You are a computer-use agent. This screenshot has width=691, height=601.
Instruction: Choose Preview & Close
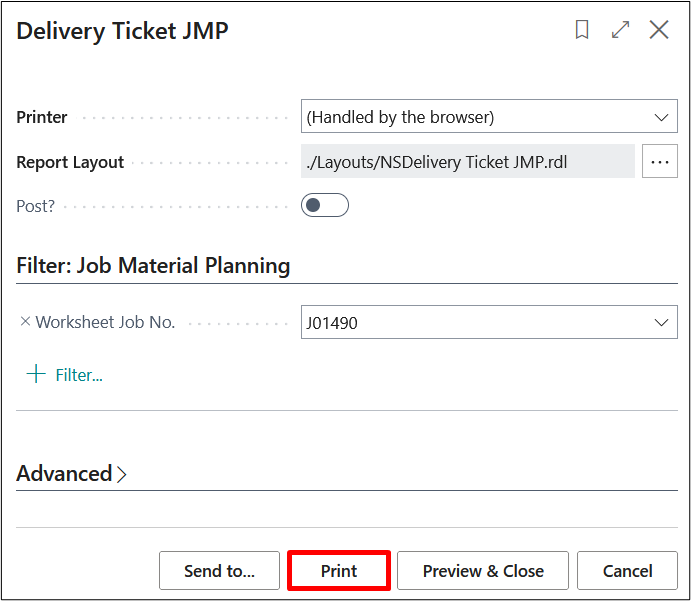coord(483,571)
